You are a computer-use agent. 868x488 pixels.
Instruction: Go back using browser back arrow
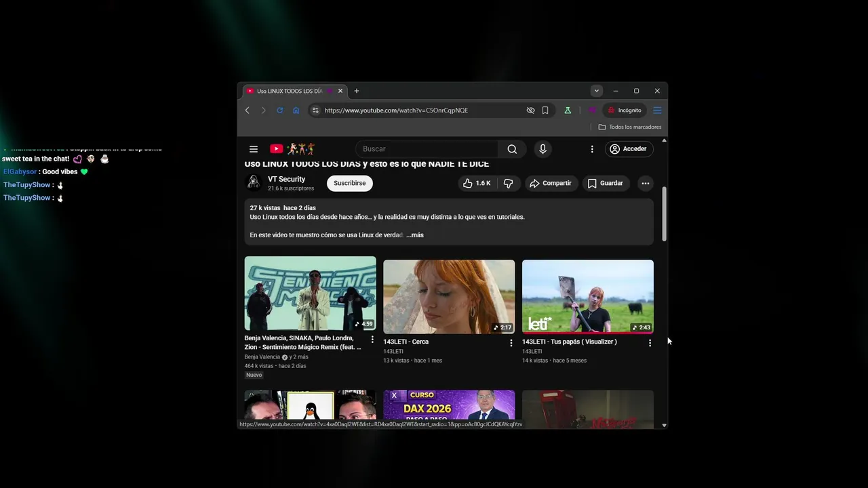coord(248,110)
